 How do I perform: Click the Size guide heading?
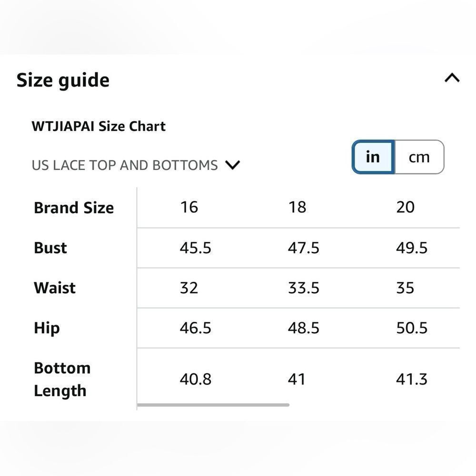pos(63,80)
